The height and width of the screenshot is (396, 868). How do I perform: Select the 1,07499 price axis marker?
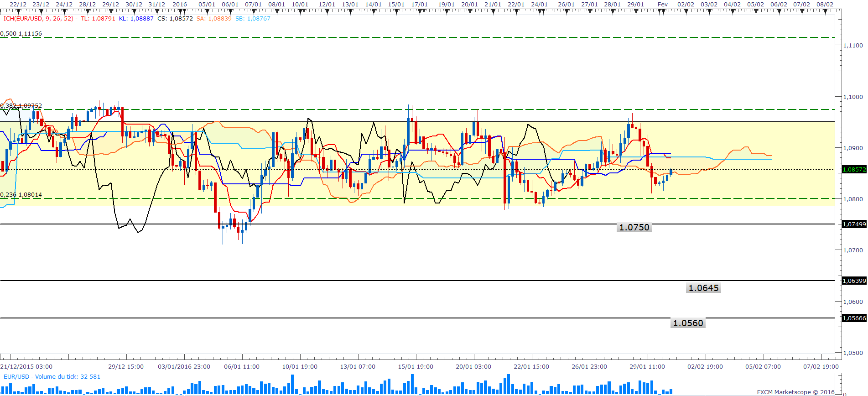click(x=853, y=224)
